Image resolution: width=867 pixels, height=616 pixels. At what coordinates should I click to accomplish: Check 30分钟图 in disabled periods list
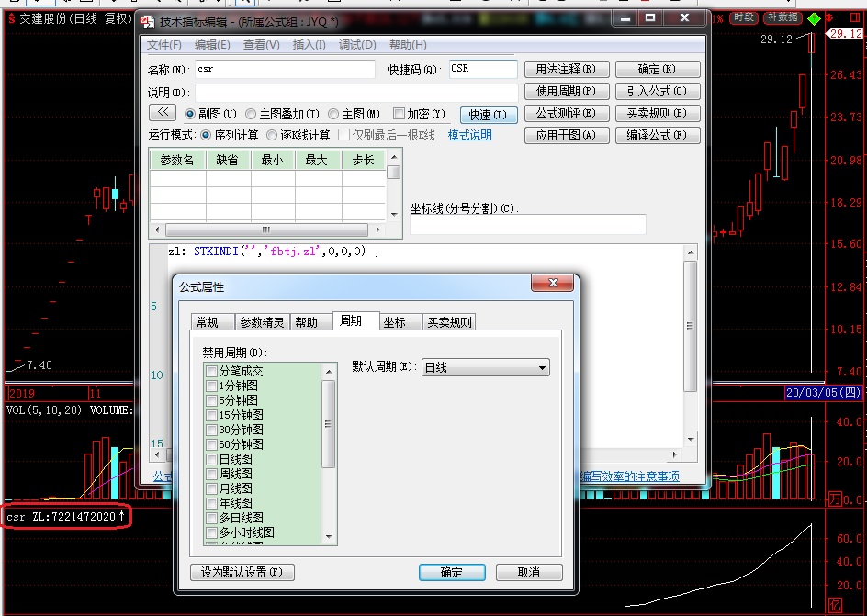(211, 430)
